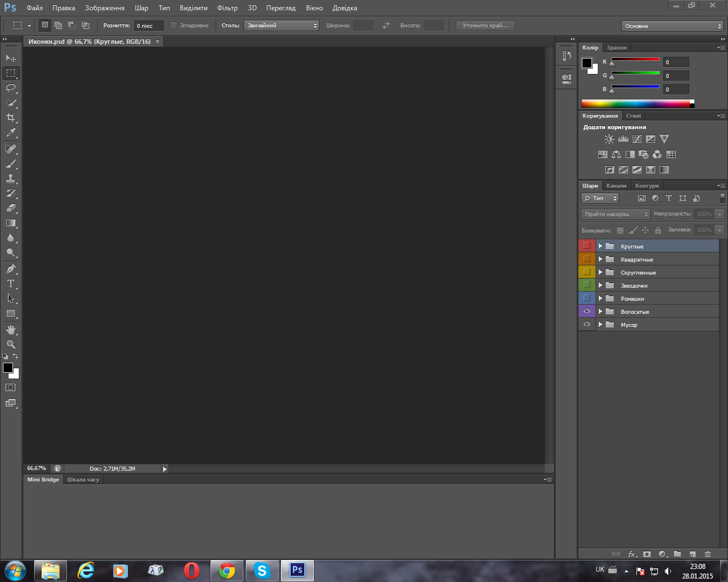The image size is (728, 582).
Task: Hide the Волосатые layer group
Action: (587, 311)
